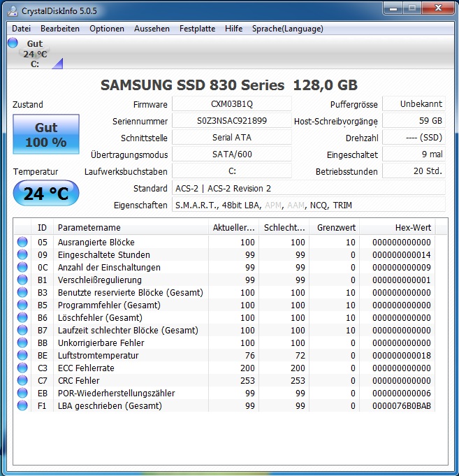This screenshot has width=459, height=476.
Task: Select the Luftstromtemperatur row name
Action: tap(99, 356)
